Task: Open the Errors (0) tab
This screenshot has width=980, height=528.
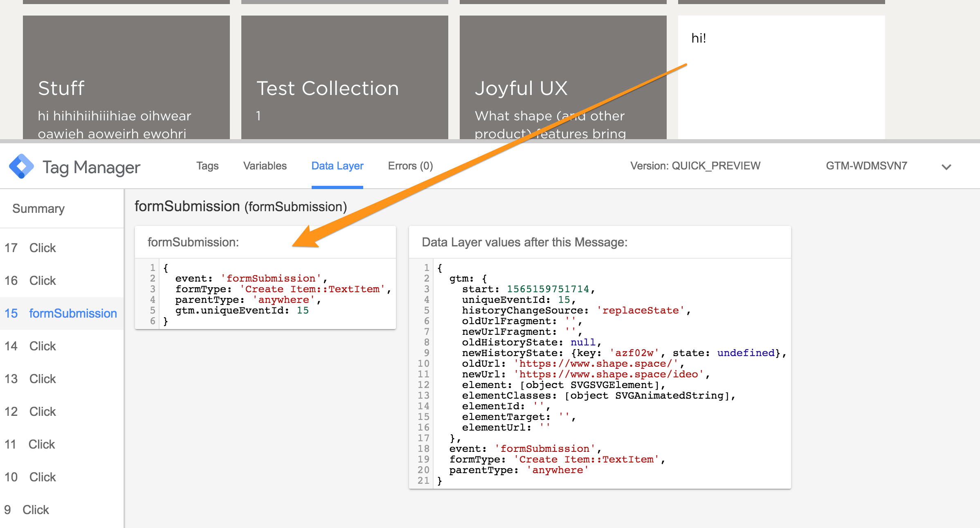Action: pos(410,166)
